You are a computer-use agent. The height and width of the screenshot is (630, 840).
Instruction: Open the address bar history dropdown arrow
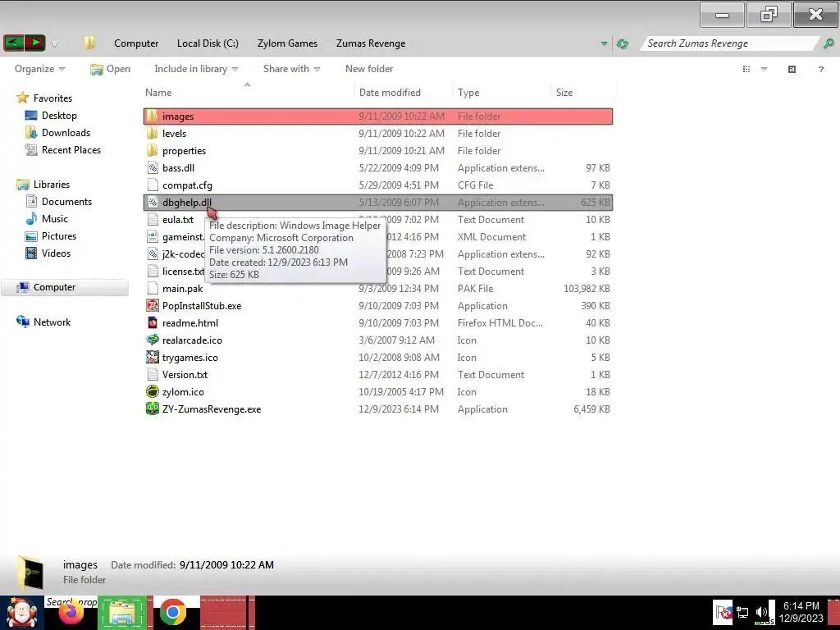[605, 43]
